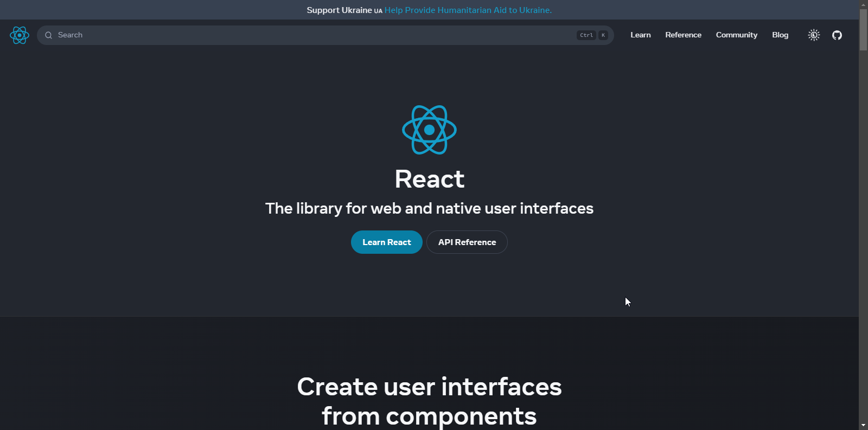Viewport: 868px width, 430px height.
Task: Click the scrollbar down arrow
Action: 863,426
